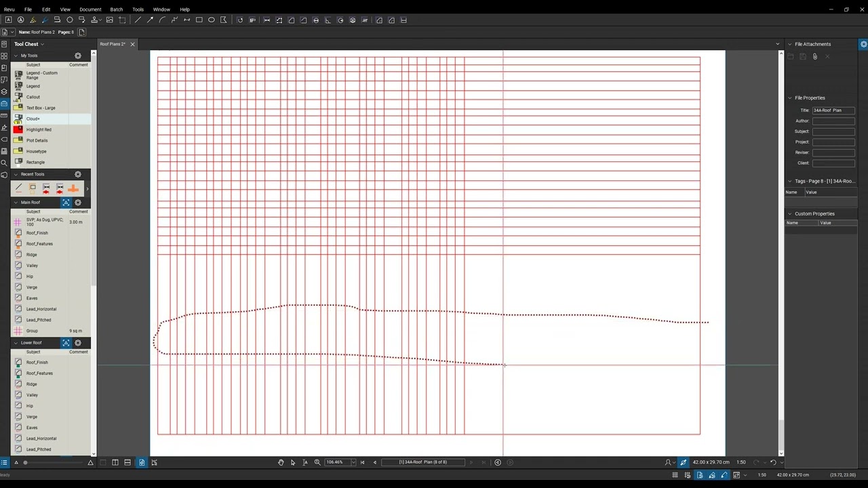The width and height of the screenshot is (868, 488).
Task: Select the Select Text tool in bottom bar
Action: pos(305,462)
